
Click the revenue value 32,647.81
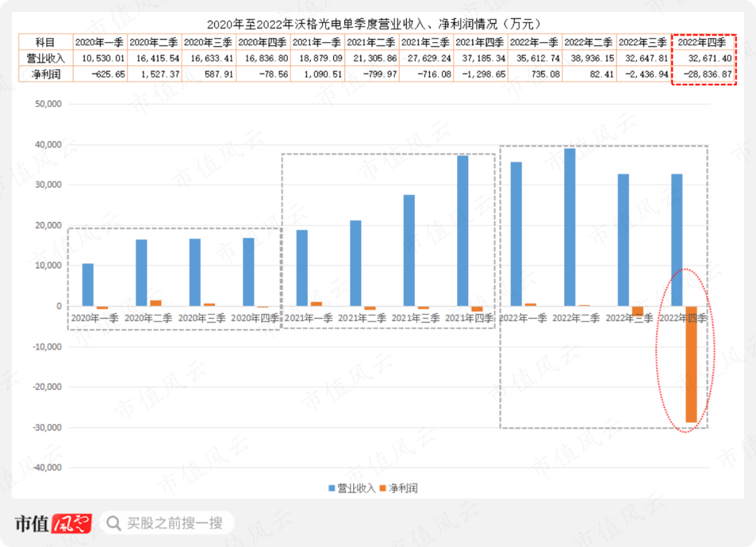pyautogui.click(x=647, y=58)
